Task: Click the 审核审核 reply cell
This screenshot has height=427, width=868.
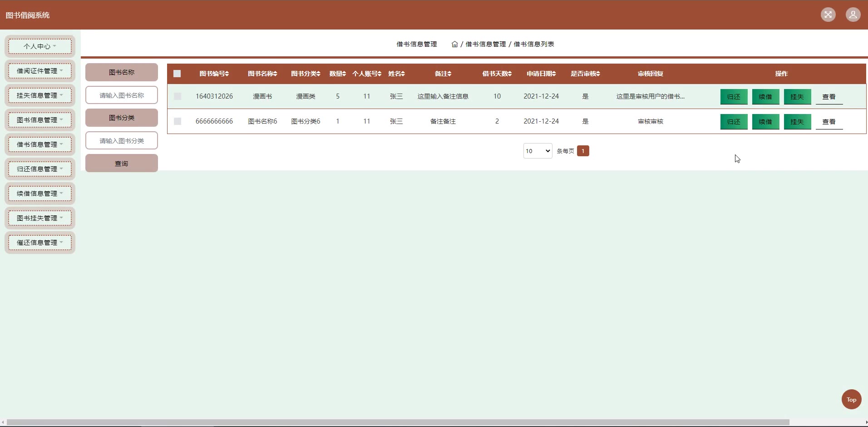Action: pyautogui.click(x=651, y=121)
